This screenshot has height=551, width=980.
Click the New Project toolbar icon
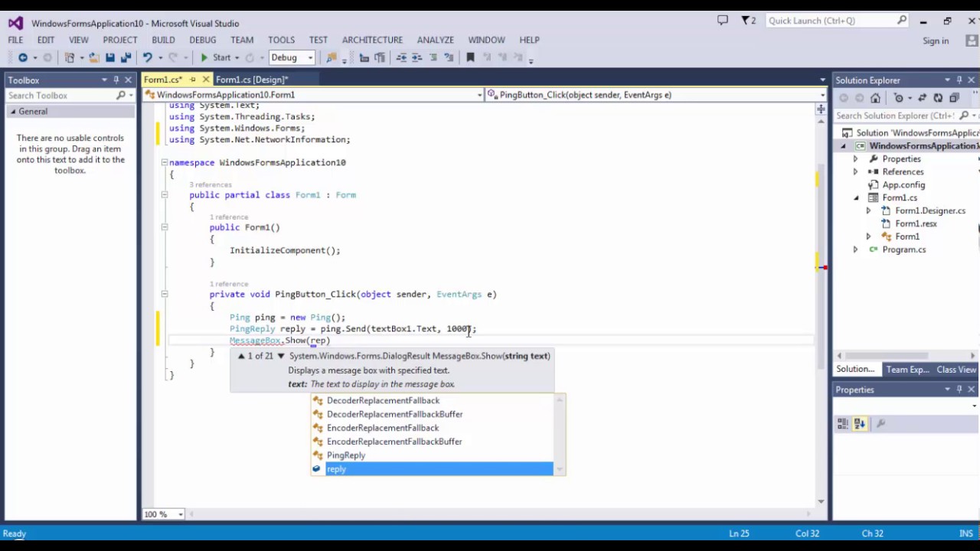70,57
